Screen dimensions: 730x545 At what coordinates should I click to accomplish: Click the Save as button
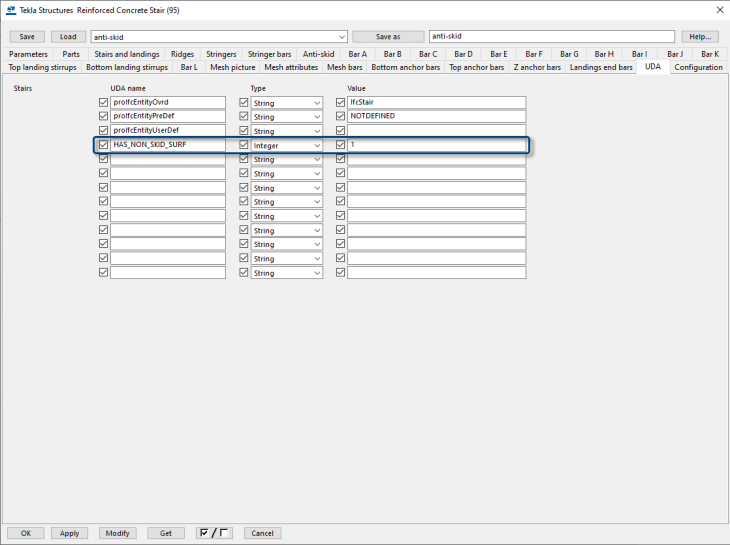(387, 37)
